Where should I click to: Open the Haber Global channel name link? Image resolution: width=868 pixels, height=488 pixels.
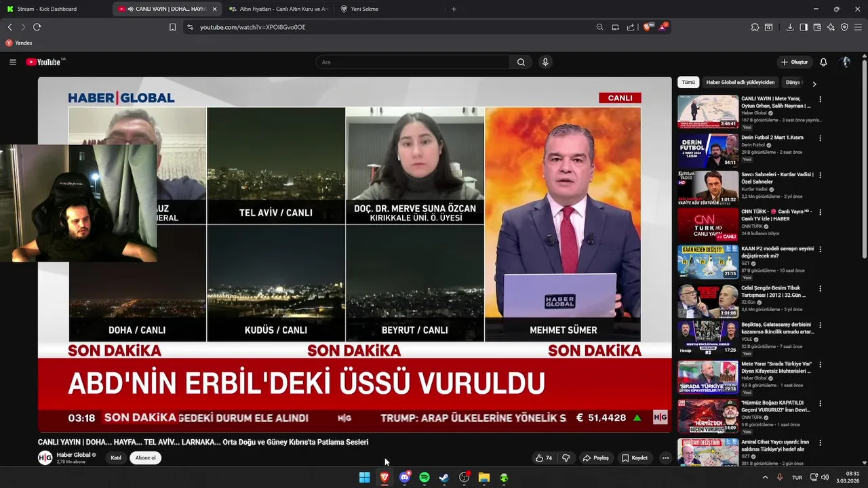coord(74,455)
